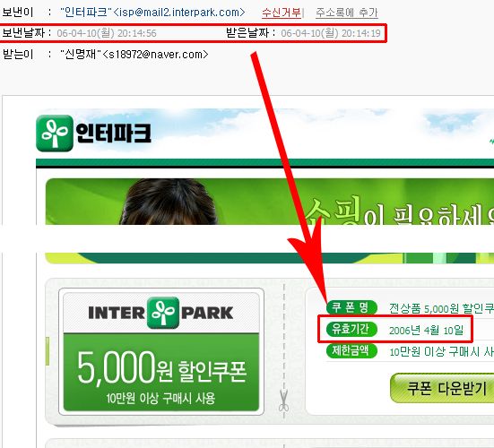This screenshot has width=494, height=448.
Task: Click the validity date 2006년 4월 10일
Action: (x=426, y=331)
